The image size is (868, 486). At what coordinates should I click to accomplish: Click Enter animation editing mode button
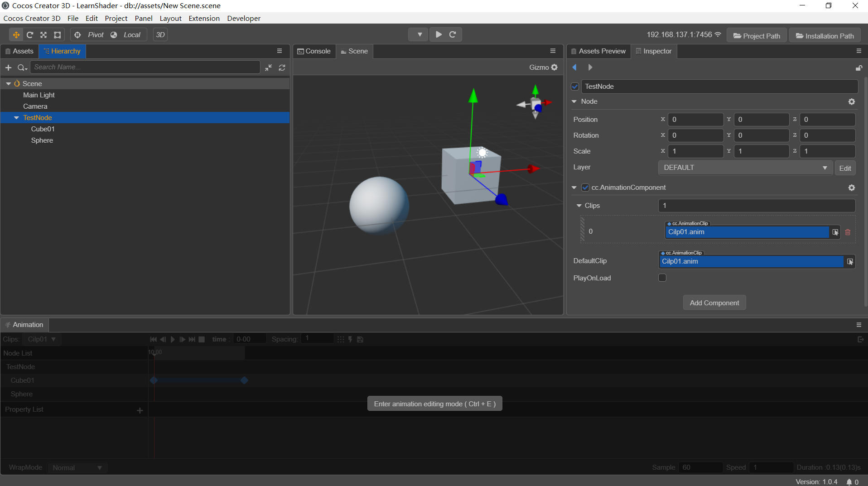coord(434,404)
